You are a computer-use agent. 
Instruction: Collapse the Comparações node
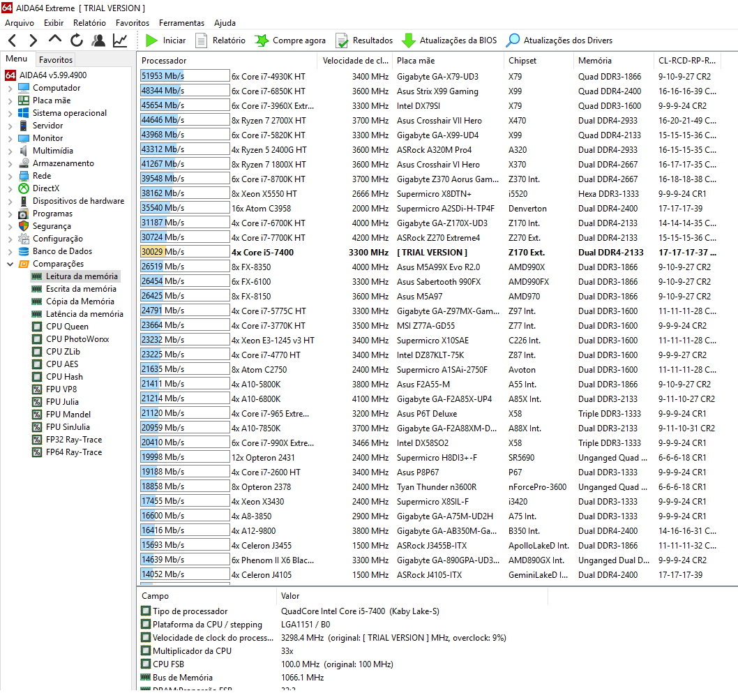pyautogui.click(x=10, y=264)
